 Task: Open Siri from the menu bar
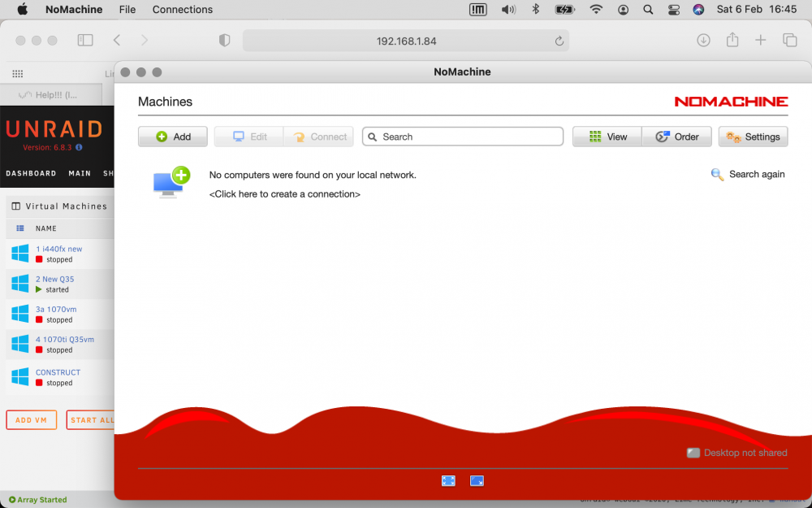point(698,9)
